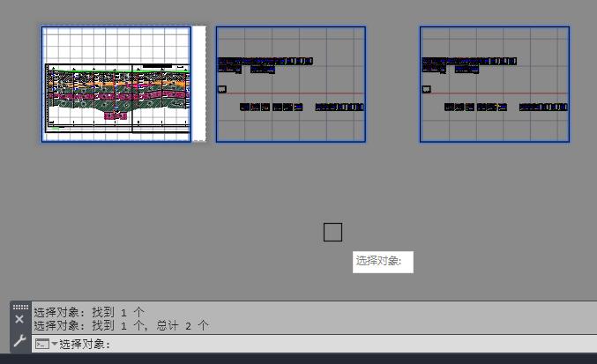Click small tag block in right viewport left edge
597x364 pixels.
coord(426,89)
